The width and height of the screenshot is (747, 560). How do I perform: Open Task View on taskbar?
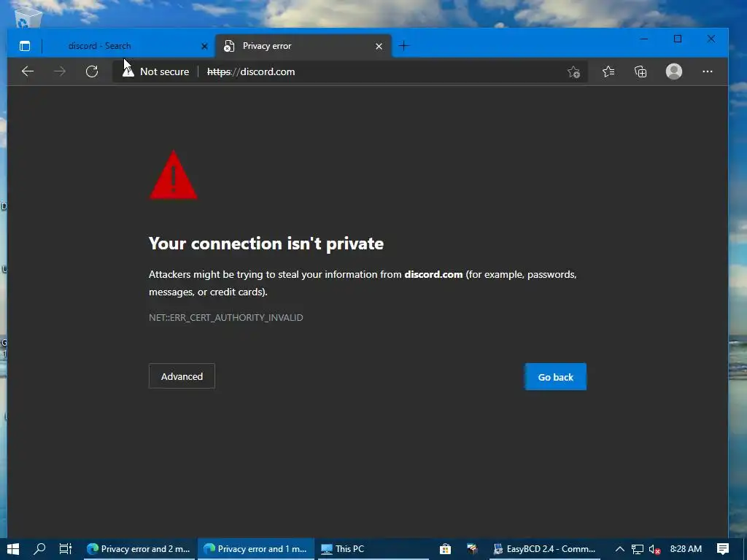pyautogui.click(x=65, y=549)
